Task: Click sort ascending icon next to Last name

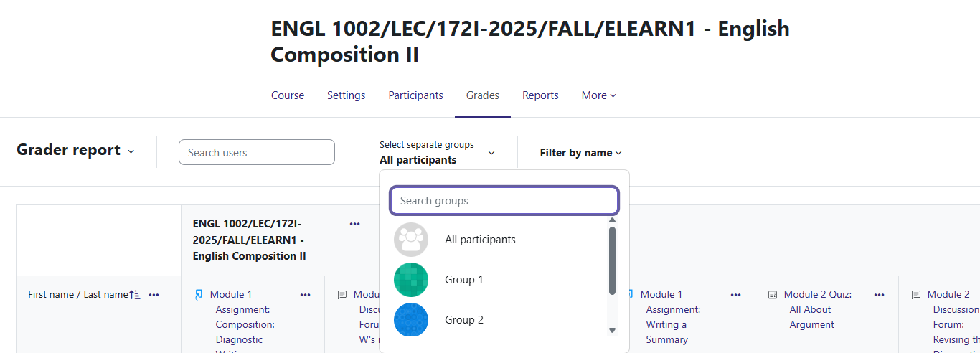Action: tap(135, 295)
